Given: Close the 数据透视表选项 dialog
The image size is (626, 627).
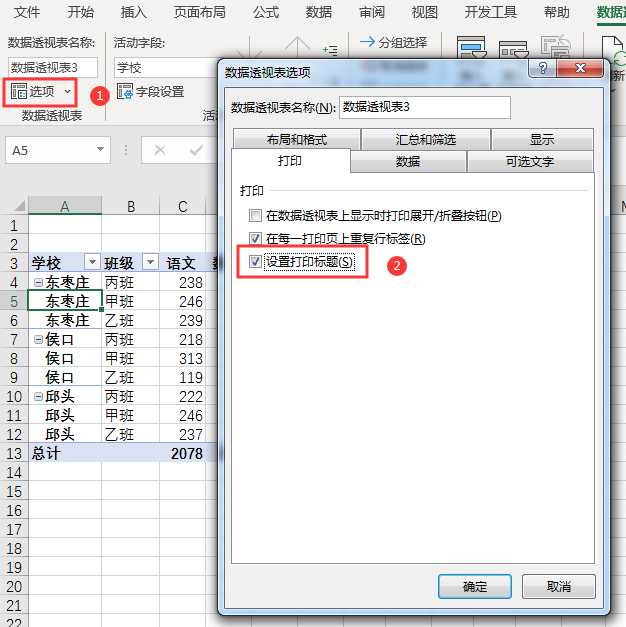Looking at the screenshot, I should [581, 71].
